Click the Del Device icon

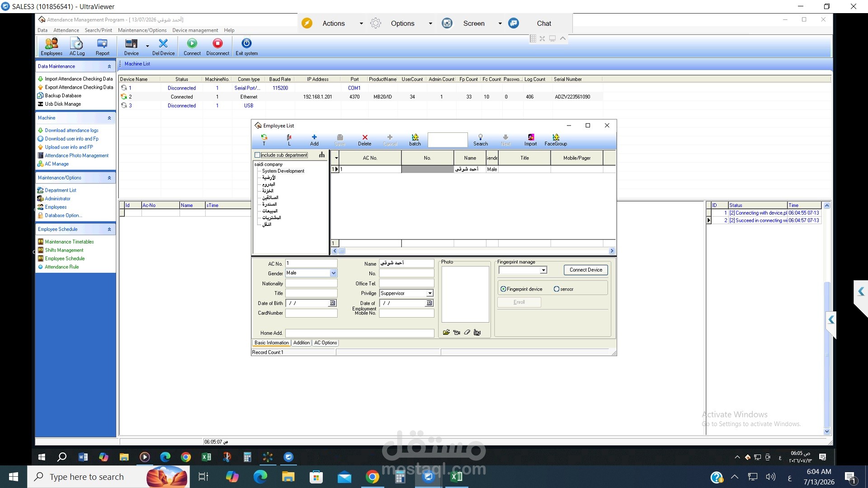163,47
